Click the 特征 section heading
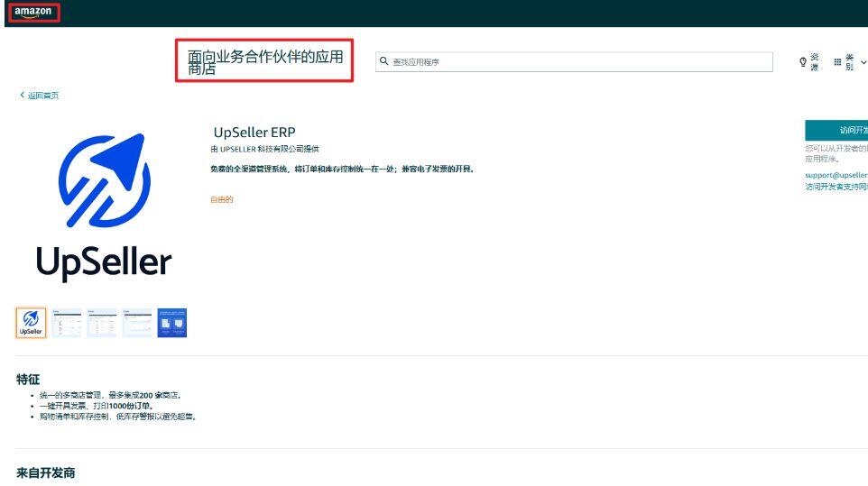Screen dimensions: 868x486 28,380
